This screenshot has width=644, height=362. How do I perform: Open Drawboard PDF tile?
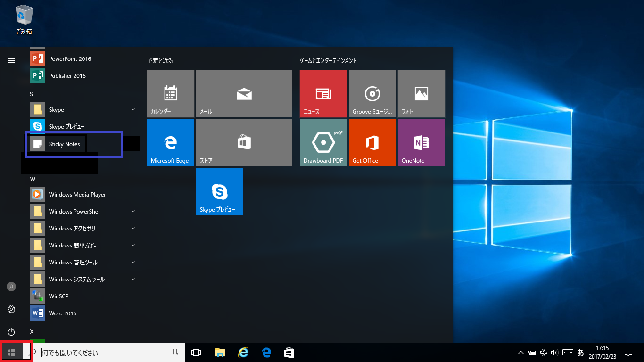tap(323, 143)
